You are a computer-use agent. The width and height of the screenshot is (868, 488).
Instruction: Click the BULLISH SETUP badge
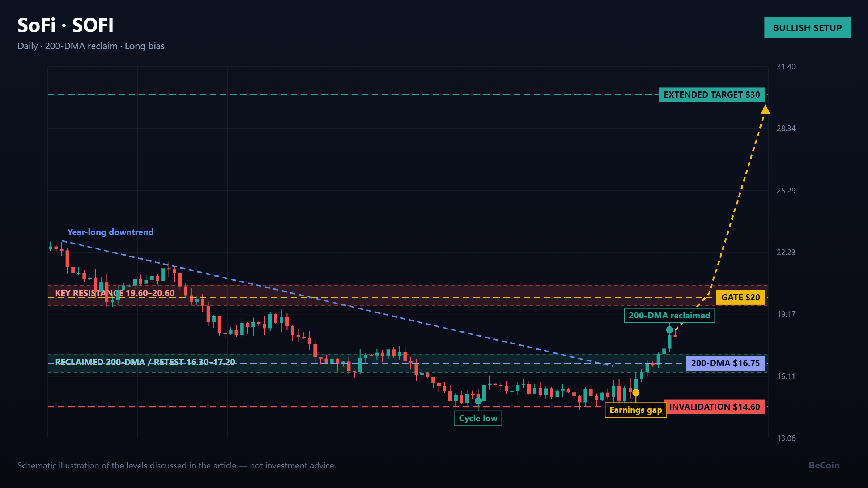(x=807, y=27)
